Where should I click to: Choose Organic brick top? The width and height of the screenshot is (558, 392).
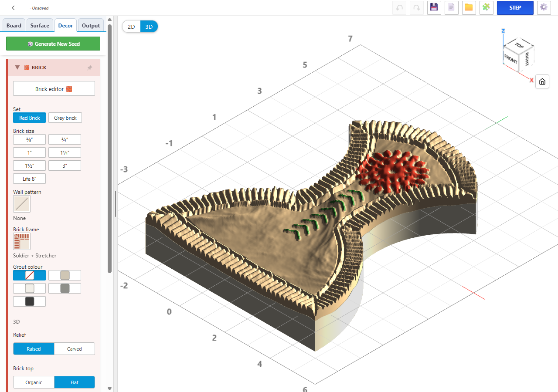point(34,382)
